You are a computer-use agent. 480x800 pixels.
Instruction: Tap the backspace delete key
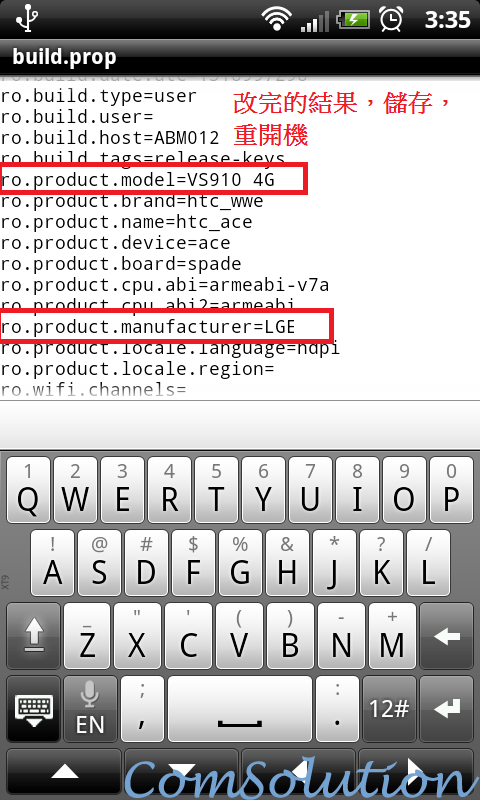(x=447, y=635)
